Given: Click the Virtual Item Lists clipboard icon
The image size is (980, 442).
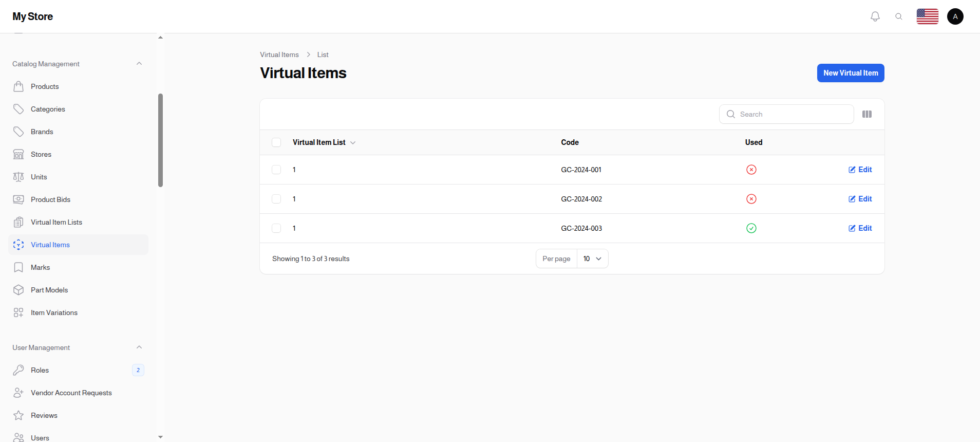Looking at the screenshot, I should pos(18,222).
